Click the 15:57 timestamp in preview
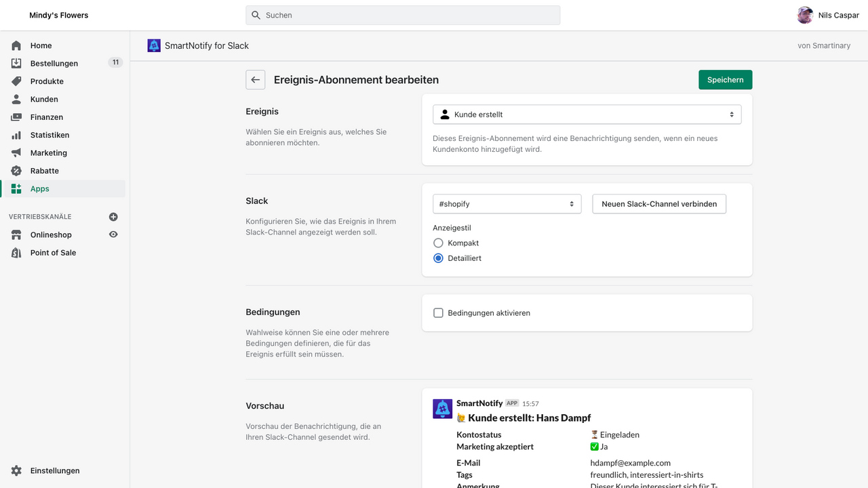Screen dimensions: 868x488 tap(530, 404)
